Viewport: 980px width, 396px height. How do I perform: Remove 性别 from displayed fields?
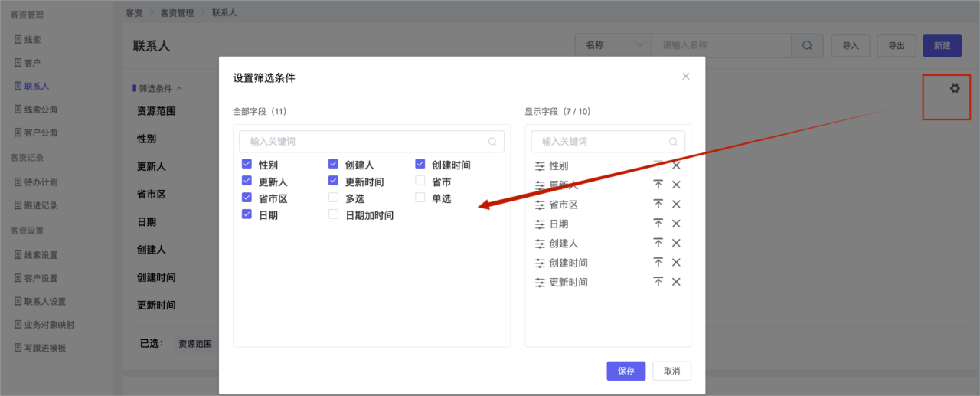coord(676,165)
